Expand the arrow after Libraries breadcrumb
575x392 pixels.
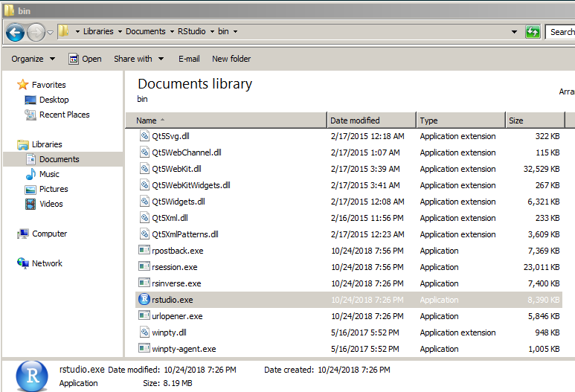point(120,31)
